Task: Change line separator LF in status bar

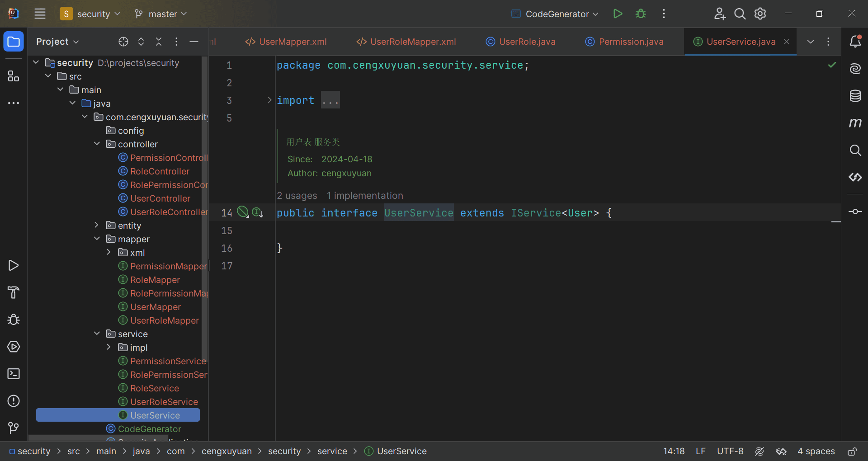Action: pyautogui.click(x=701, y=451)
